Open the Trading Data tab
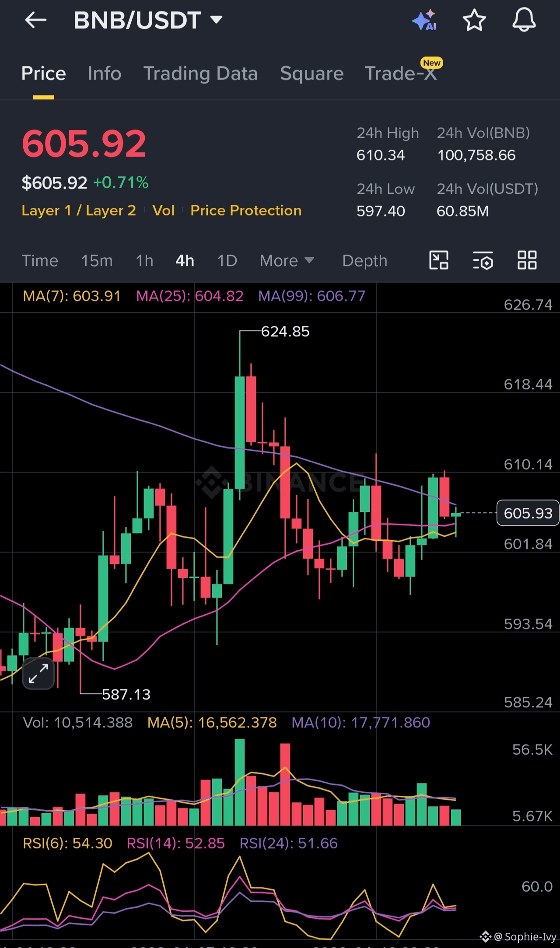The width and height of the screenshot is (560, 948). pos(201,73)
